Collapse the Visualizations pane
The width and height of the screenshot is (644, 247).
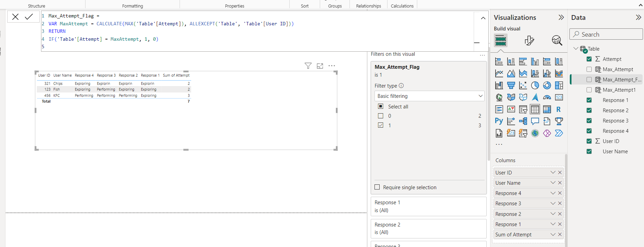(x=561, y=17)
